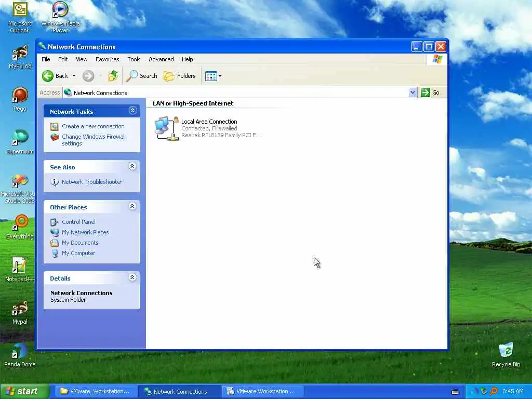Click the LAN or High-Speed Internet header
Viewport: 532px width, 399px height.
point(193,103)
